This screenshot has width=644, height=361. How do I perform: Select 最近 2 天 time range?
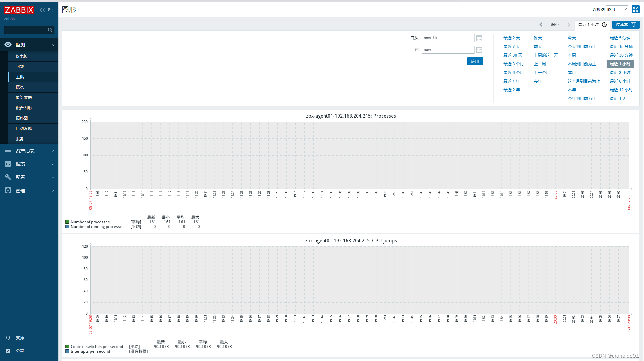tap(512, 38)
